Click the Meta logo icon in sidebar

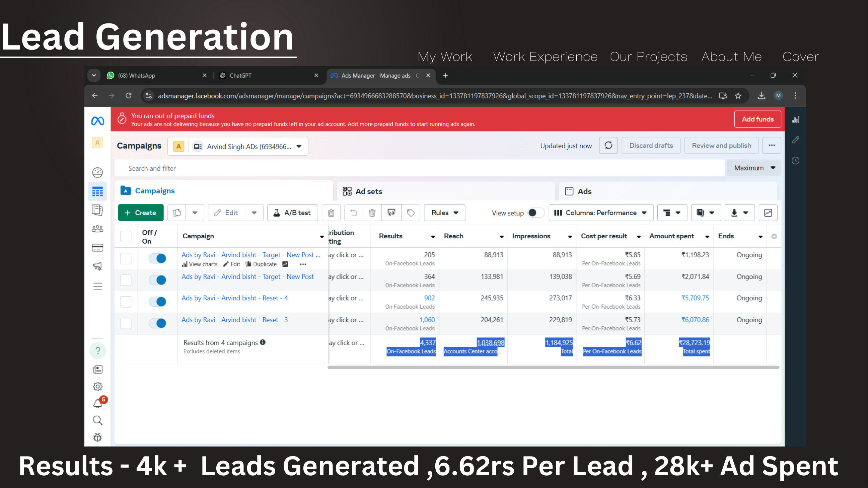97,120
